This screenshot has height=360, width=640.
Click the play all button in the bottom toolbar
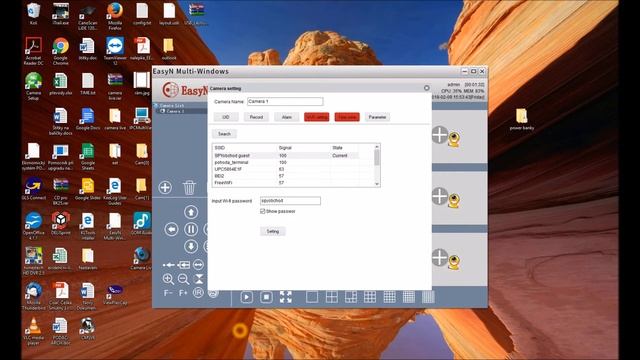(247, 297)
